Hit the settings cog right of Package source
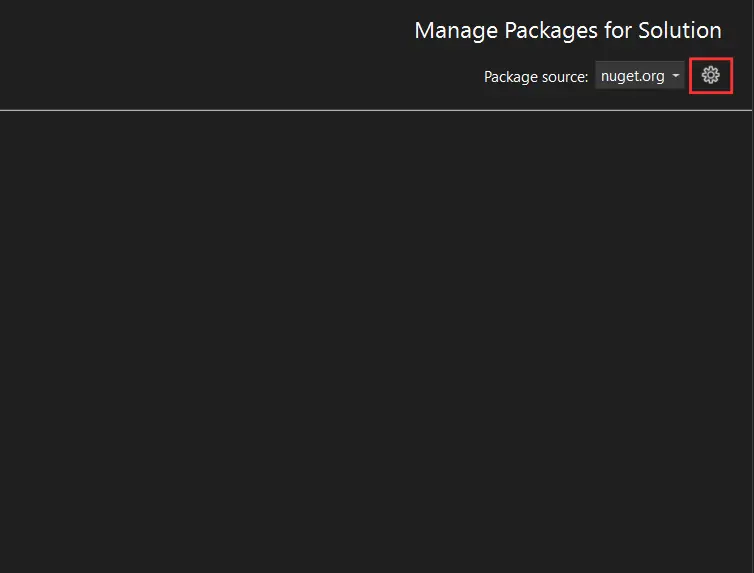The image size is (754, 573). point(711,76)
